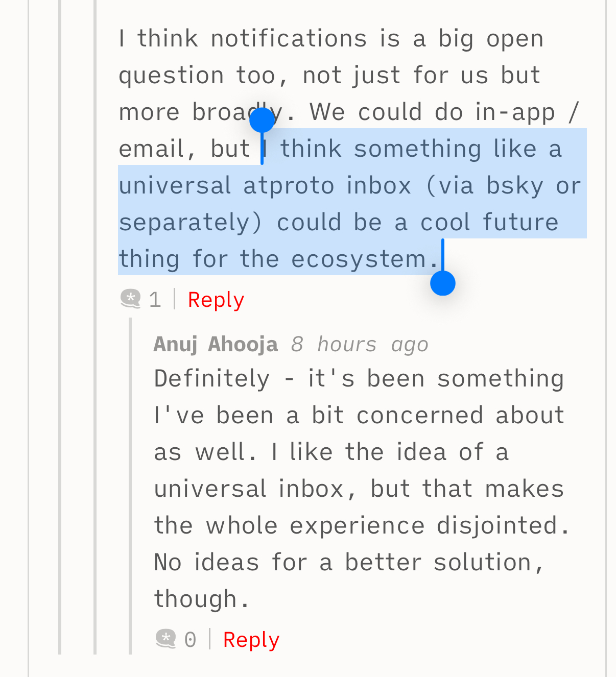
Task: Click the reply count number 0
Action: [x=190, y=640]
